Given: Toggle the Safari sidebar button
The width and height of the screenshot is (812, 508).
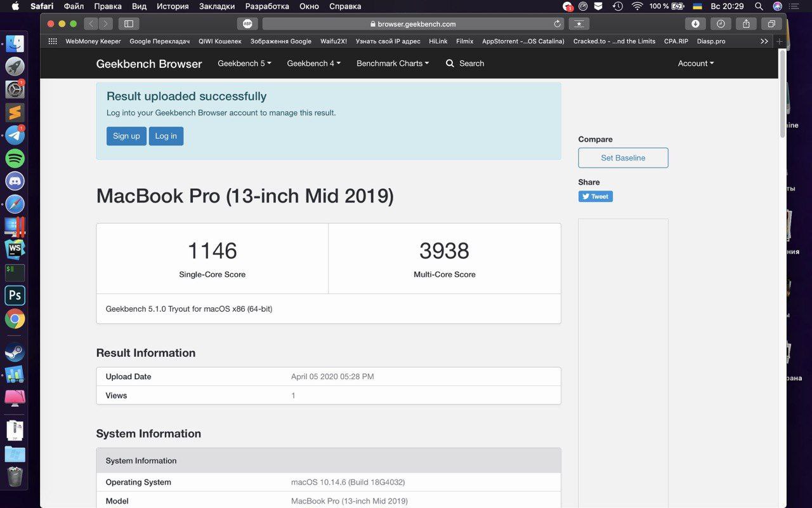Looking at the screenshot, I should [x=129, y=23].
